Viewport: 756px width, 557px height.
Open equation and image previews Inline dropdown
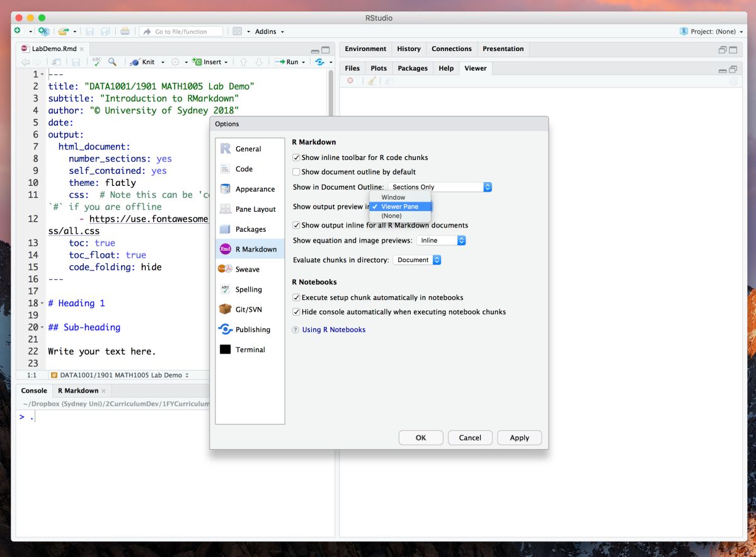[441, 241]
